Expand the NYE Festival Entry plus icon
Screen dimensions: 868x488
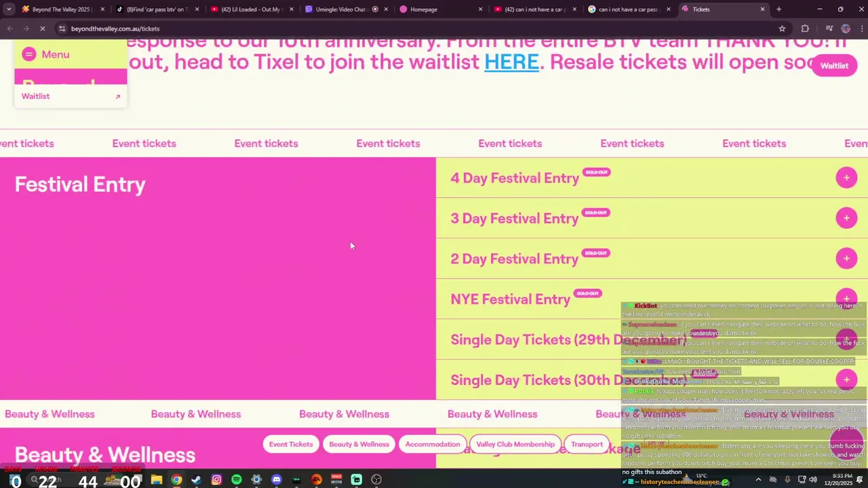[846, 298]
